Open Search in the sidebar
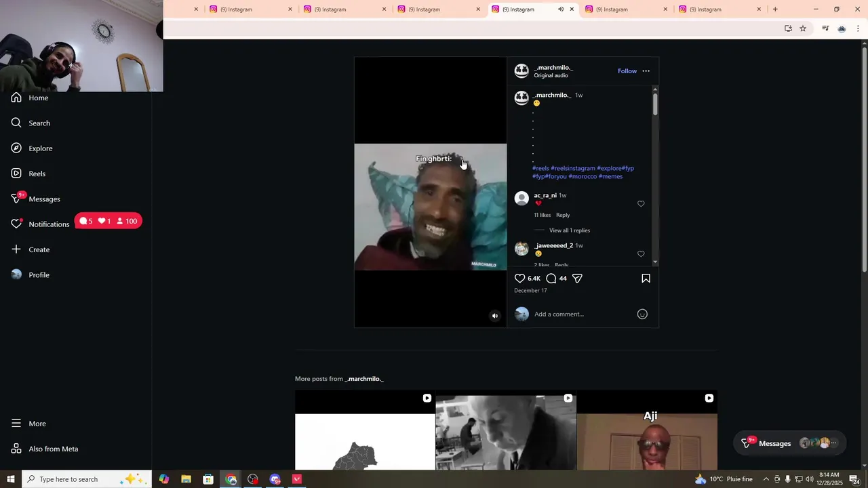 pos(31,123)
